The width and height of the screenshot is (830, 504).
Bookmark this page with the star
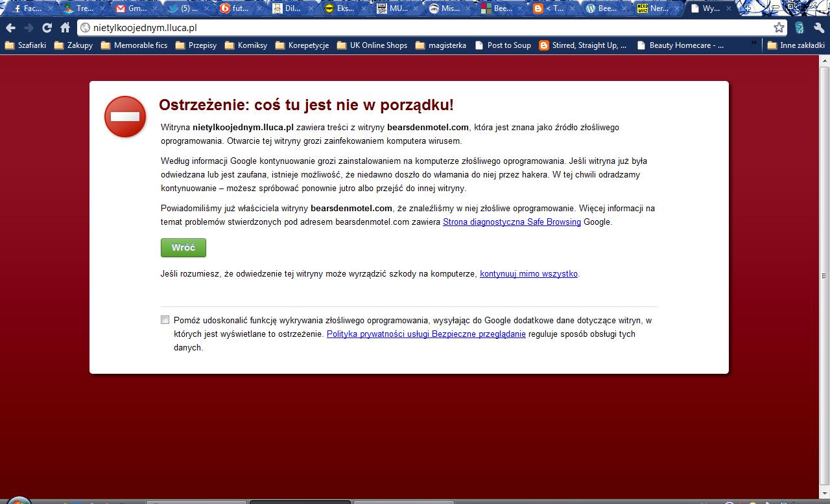pos(779,27)
